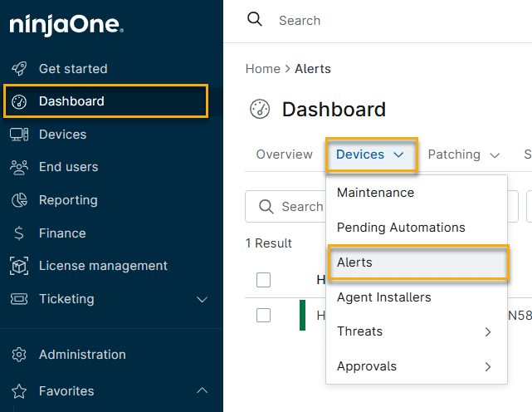This screenshot has width=532, height=412.
Task: Click the NinjaOne logo
Action: point(66,26)
